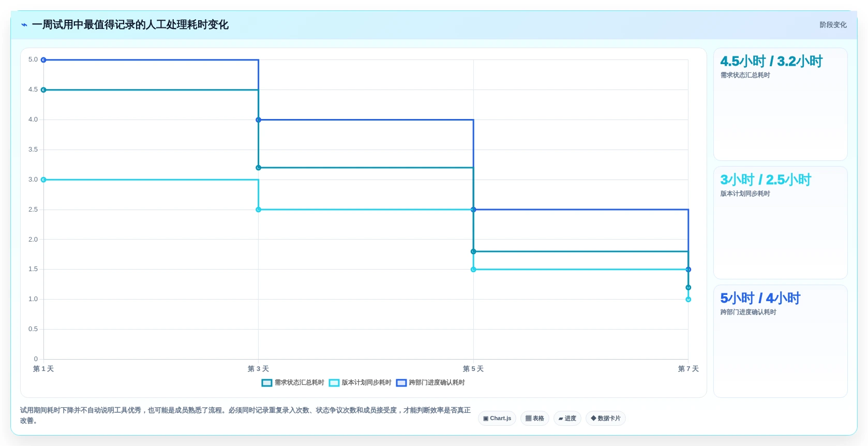The height and width of the screenshot is (446, 868).
Task: Click the 4.5小时 / 3.2小时 card value
Action: [x=771, y=61]
